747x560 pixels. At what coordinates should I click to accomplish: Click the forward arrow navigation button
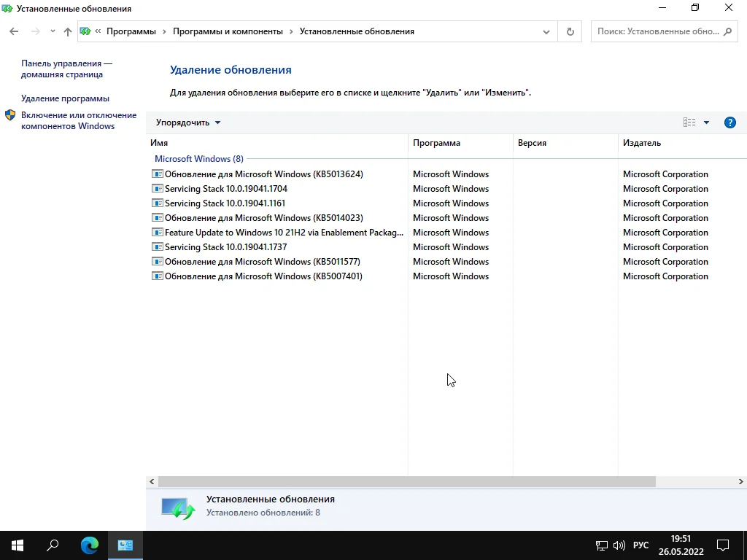click(x=35, y=31)
